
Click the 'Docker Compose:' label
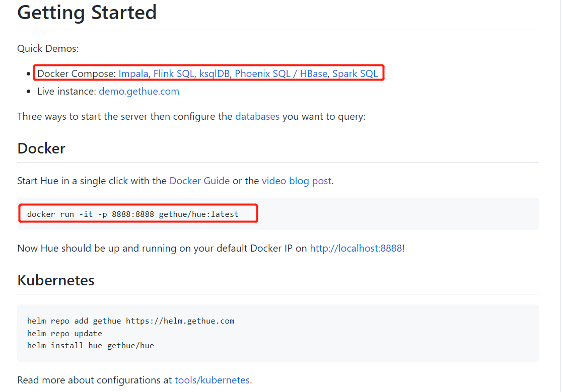[x=77, y=73]
